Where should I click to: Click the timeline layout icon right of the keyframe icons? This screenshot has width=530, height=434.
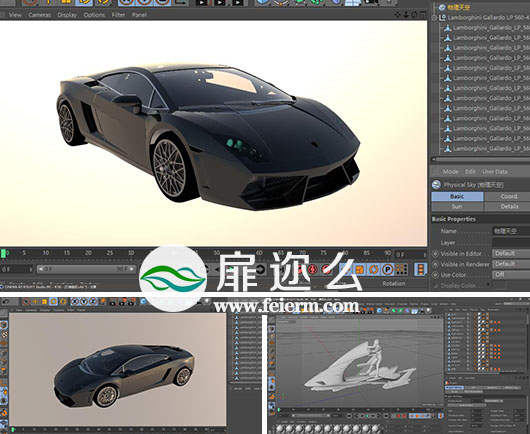pyautogui.click(x=420, y=269)
